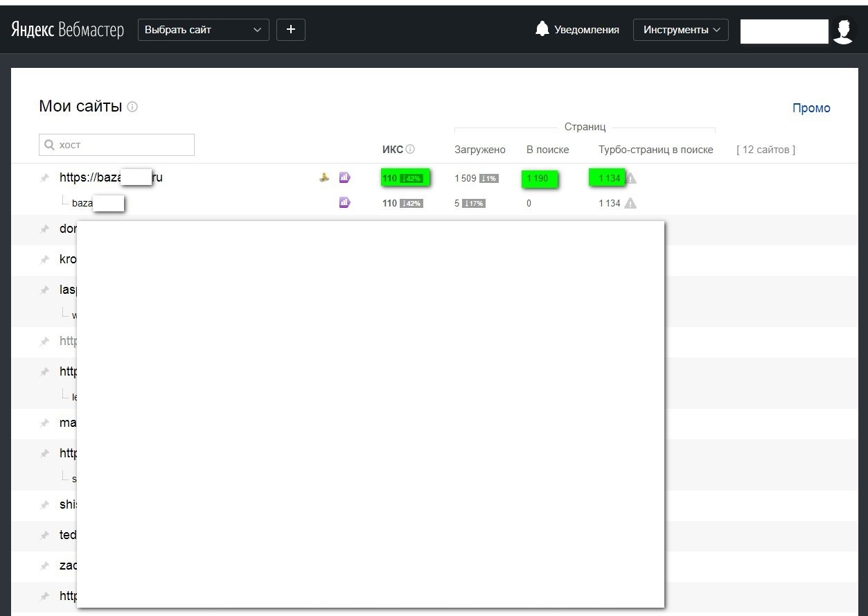Open purple Metrica icon in baza sub-row

click(344, 202)
